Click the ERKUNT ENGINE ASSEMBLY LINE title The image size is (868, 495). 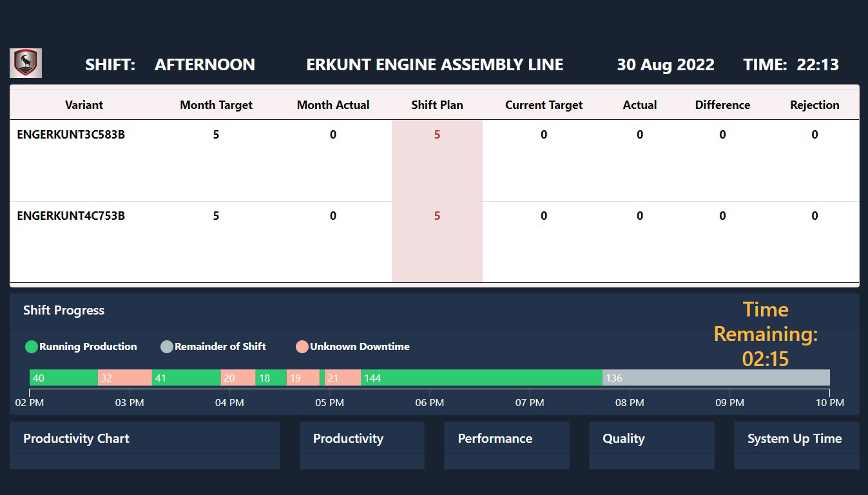point(435,64)
